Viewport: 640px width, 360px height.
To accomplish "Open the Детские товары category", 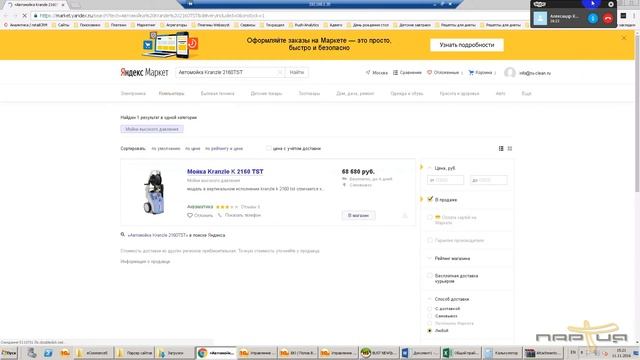I will pos(266,93).
